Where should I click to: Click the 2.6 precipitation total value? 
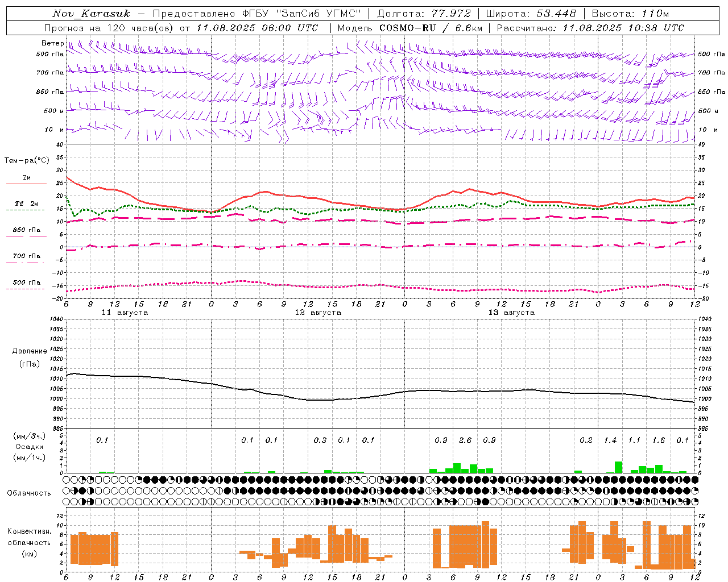[x=465, y=440]
